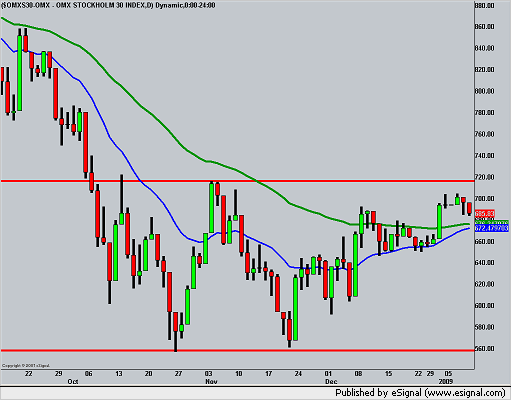Click the Oct month label
Screen dimensions: 511x400
tap(73, 381)
